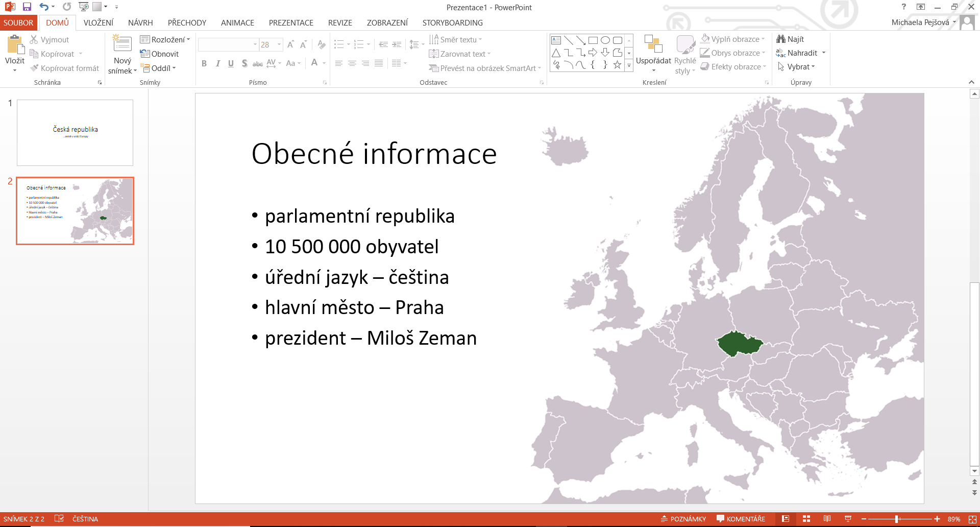Switch to slide sorter view icon

tap(806, 519)
